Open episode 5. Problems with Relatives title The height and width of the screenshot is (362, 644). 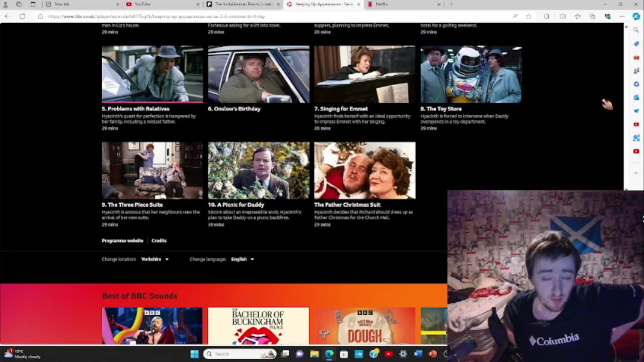point(135,109)
